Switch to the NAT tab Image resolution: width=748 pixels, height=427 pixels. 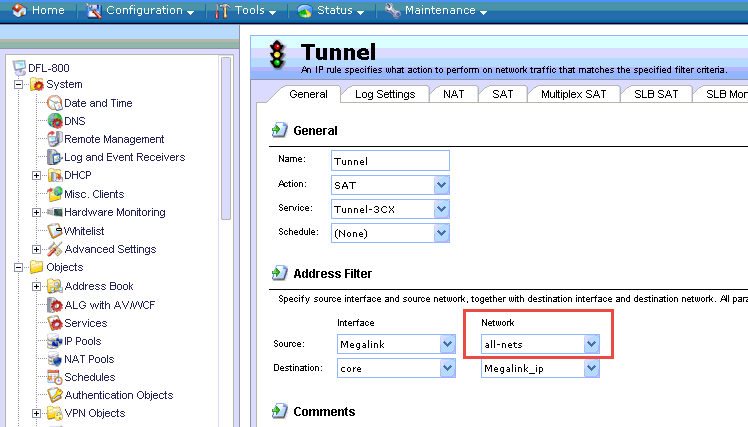click(453, 94)
